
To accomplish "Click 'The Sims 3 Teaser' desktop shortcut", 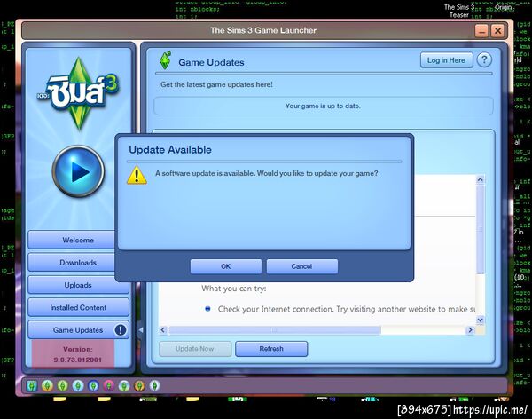I will pyautogui.click(x=459, y=11).
